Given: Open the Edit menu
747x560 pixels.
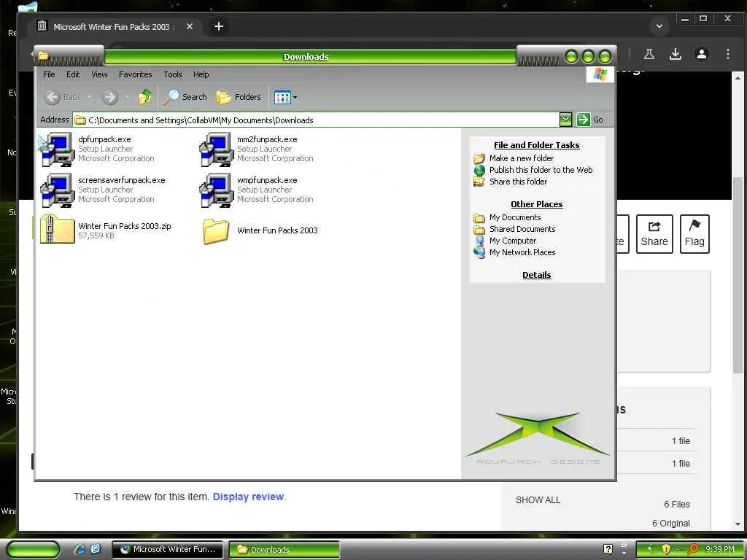Looking at the screenshot, I should pyautogui.click(x=73, y=74).
